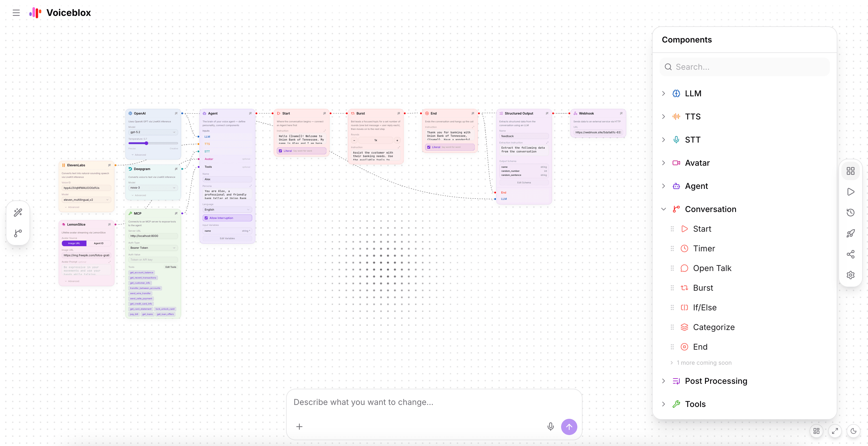Select the connection curve tool on the left toolbar
The height and width of the screenshot is (446, 868).
(x=18, y=233)
